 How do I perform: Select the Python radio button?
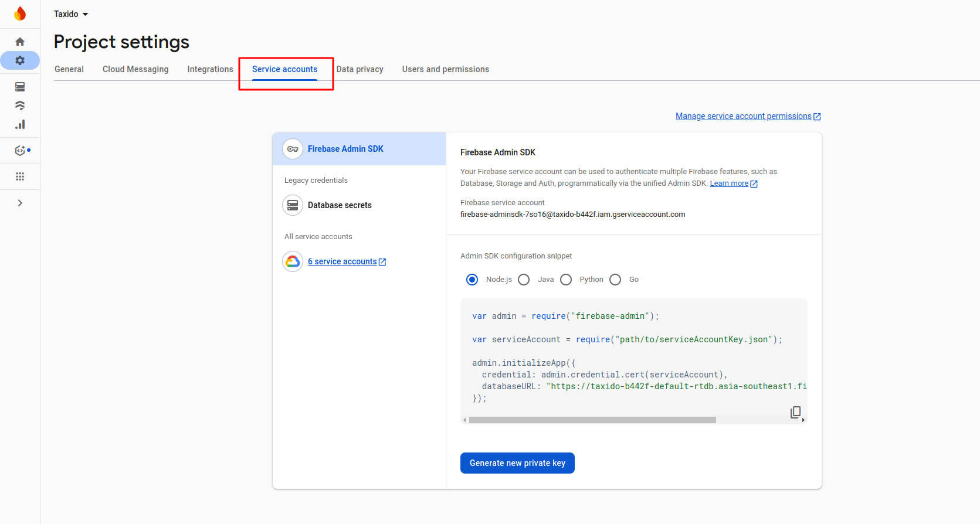tap(566, 280)
